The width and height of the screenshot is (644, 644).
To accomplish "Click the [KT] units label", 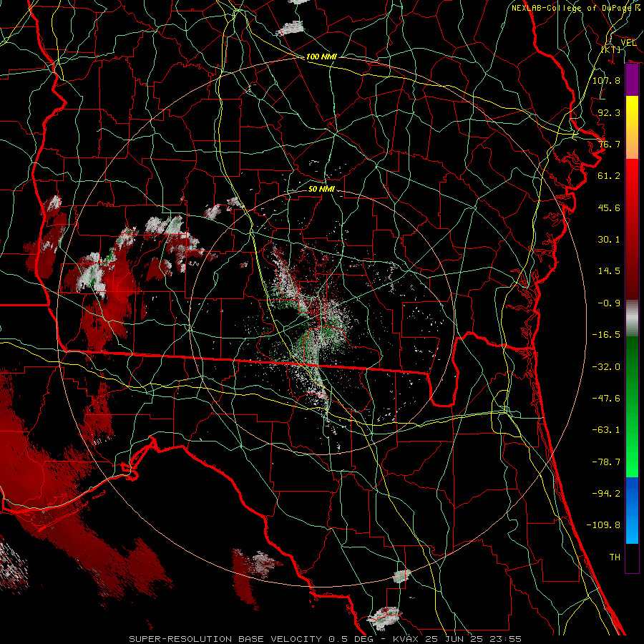I will 611,49.
